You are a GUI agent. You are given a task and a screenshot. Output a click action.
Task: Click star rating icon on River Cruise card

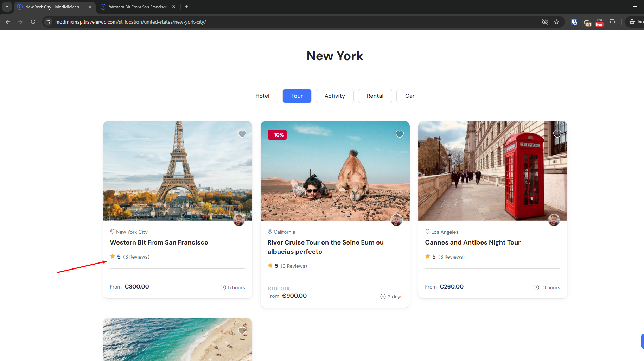point(270,266)
